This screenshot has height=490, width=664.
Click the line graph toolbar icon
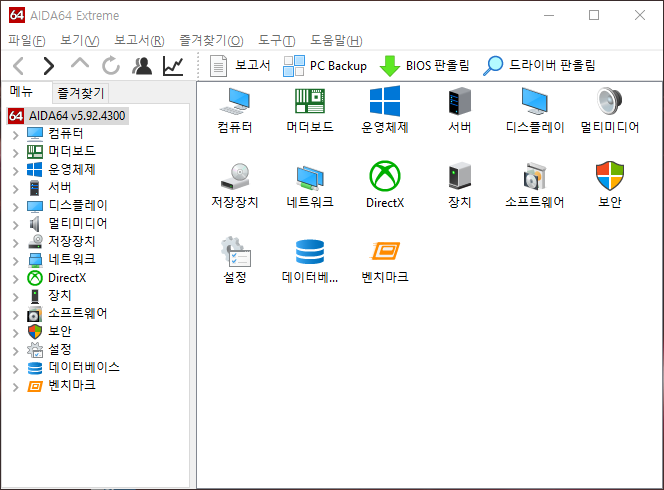pyautogui.click(x=173, y=66)
